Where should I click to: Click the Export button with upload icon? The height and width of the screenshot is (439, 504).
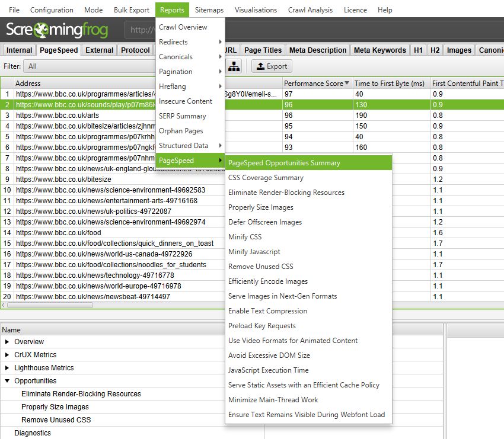click(x=272, y=66)
